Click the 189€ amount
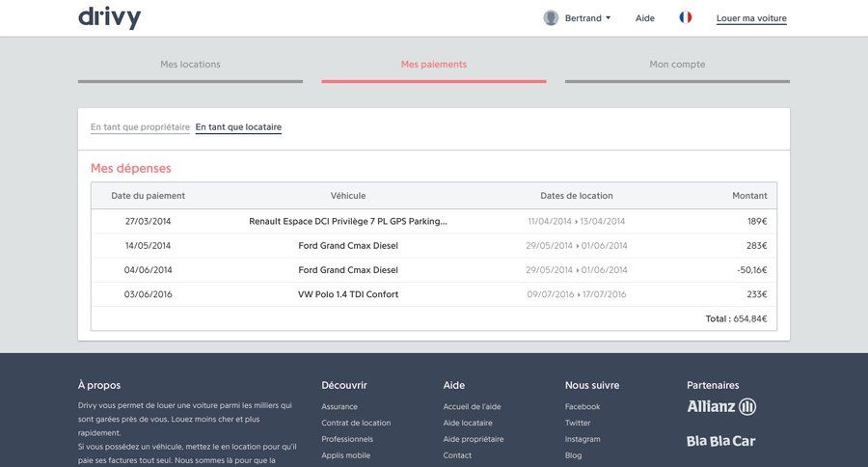This screenshot has width=868, height=467. pos(757,221)
